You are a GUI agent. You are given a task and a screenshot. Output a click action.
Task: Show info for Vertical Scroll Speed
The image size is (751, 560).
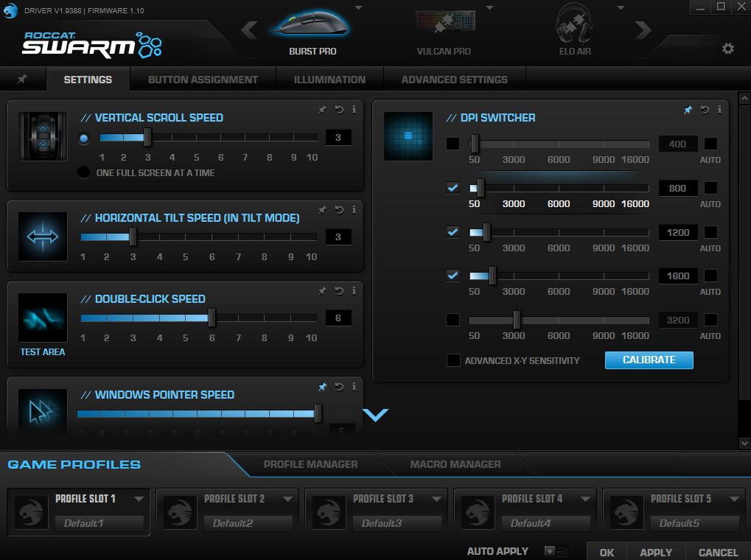point(354,109)
